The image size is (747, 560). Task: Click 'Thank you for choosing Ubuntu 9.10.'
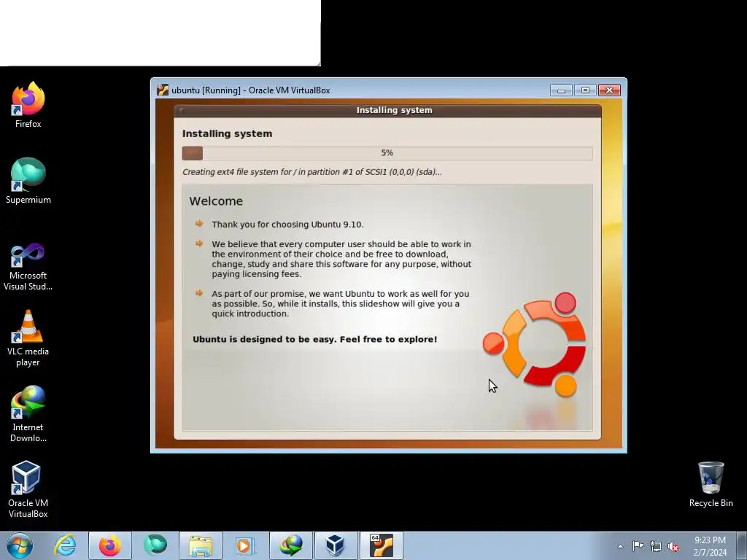pos(287,225)
